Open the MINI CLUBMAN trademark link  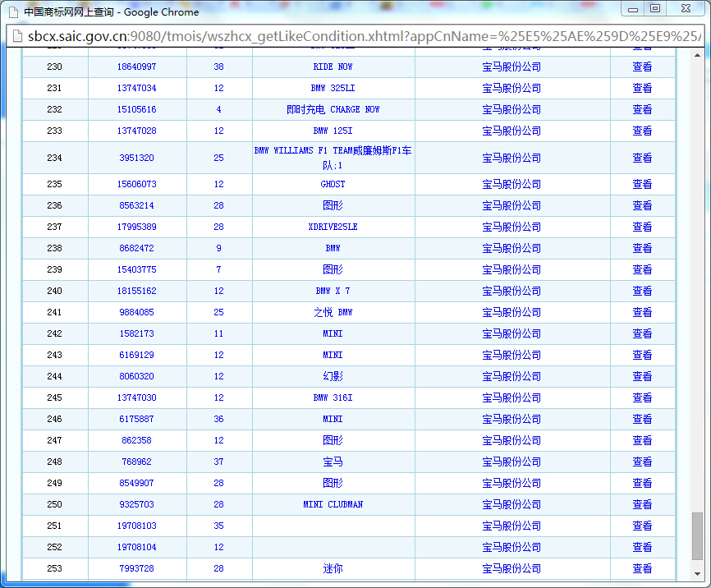click(x=333, y=504)
